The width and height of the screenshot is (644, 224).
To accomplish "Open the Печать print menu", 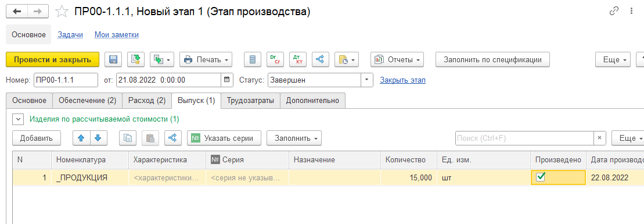I will 206,60.
